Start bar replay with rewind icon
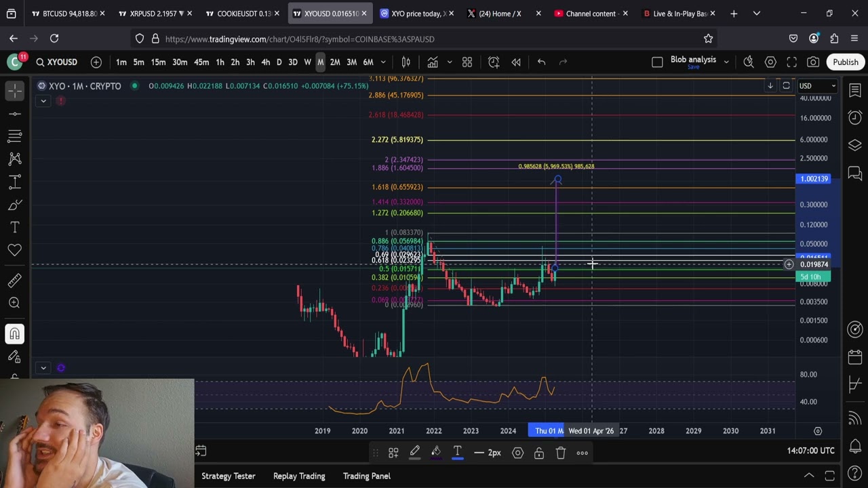Viewport: 868px width, 488px height. pyautogui.click(x=516, y=62)
